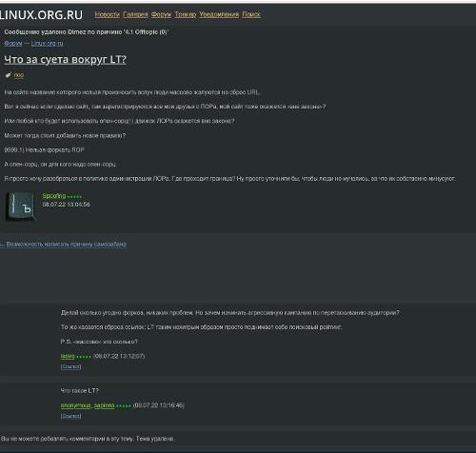This screenshot has width=476, height=453.
Task: Follow the Форум breadcrumb link
Action: pyautogui.click(x=13, y=43)
